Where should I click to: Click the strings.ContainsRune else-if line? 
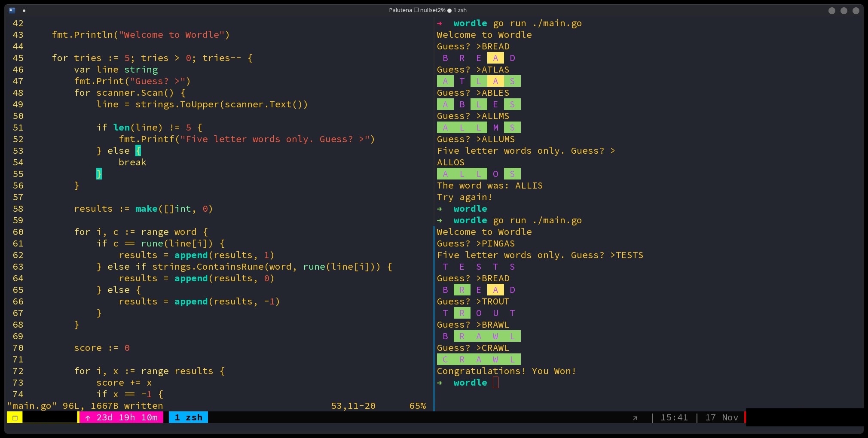(x=244, y=267)
